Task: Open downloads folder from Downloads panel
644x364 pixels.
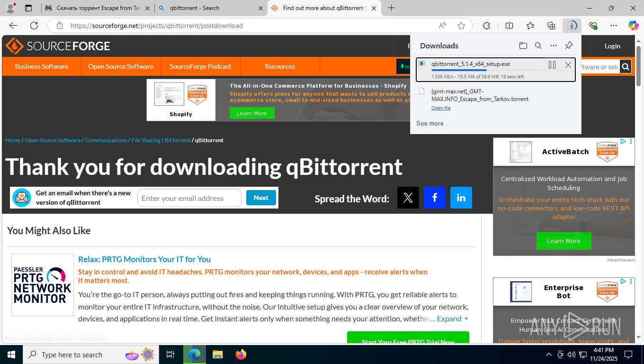Action: [x=523, y=45]
